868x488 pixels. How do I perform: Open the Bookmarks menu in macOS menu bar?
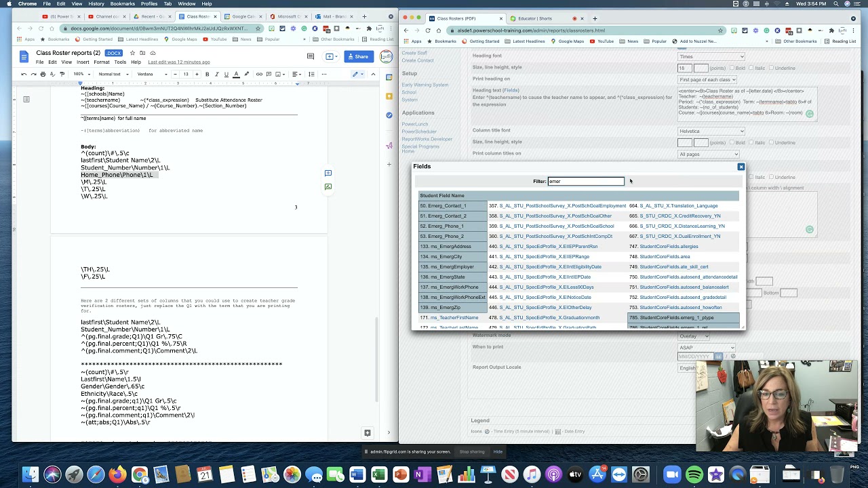pos(123,4)
